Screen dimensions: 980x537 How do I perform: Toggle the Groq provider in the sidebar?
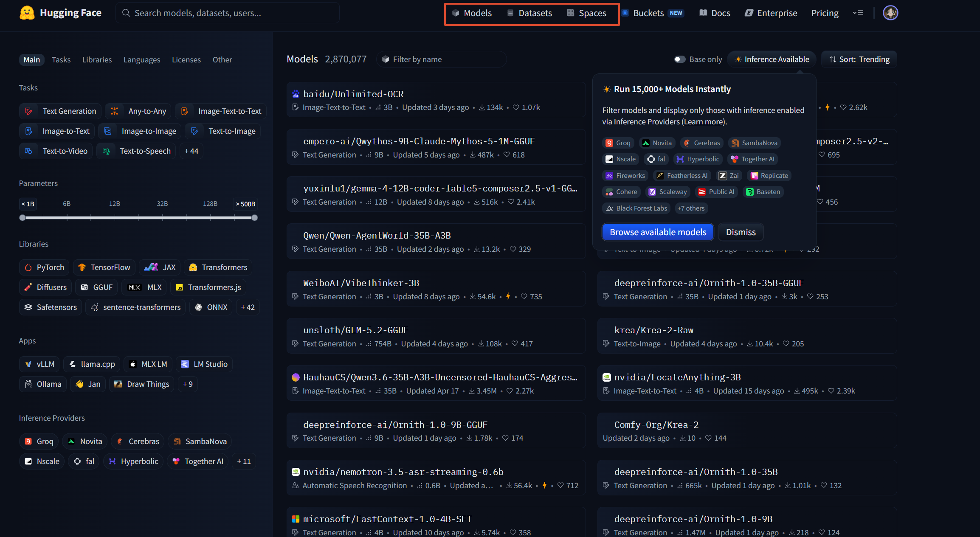click(x=39, y=441)
